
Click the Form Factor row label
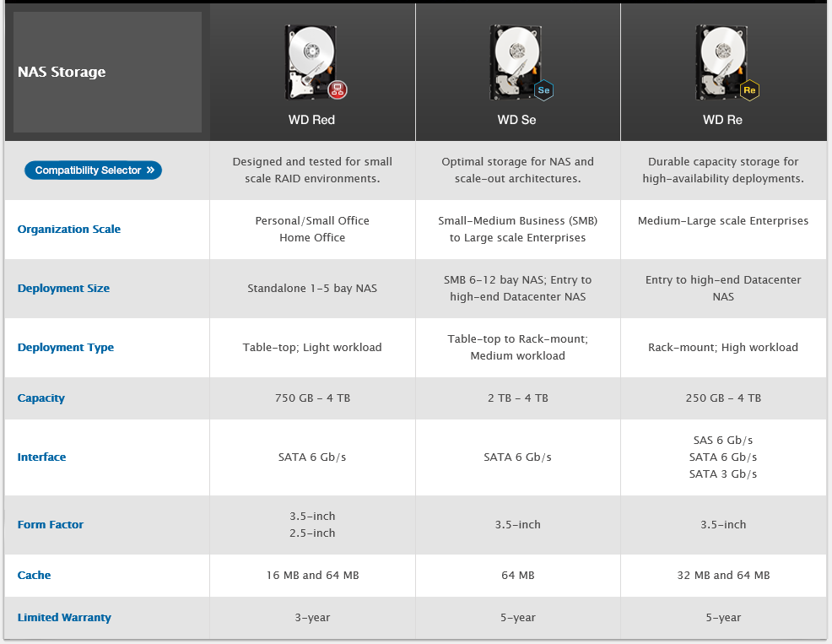51,525
